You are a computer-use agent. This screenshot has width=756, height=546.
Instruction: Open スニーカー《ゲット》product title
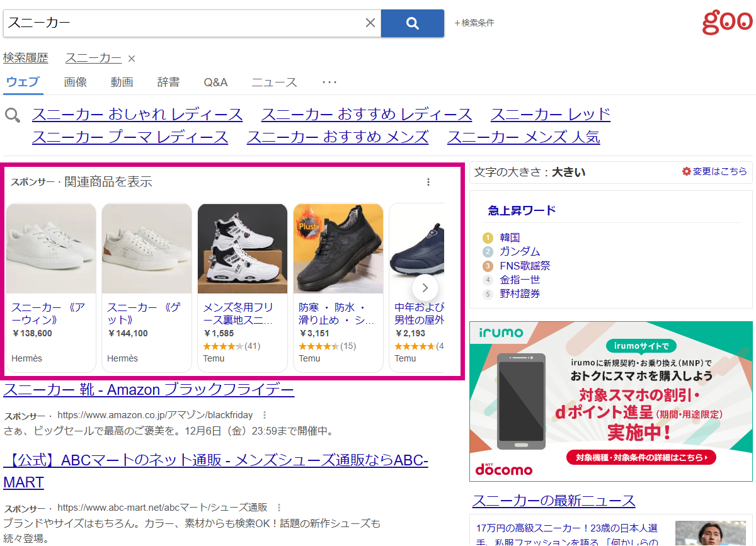point(144,314)
